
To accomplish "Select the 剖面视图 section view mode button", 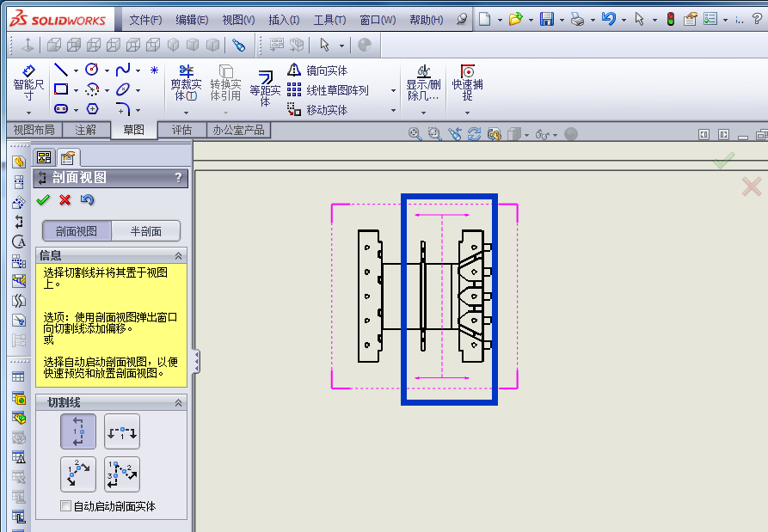I will click(x=77, y=231).
